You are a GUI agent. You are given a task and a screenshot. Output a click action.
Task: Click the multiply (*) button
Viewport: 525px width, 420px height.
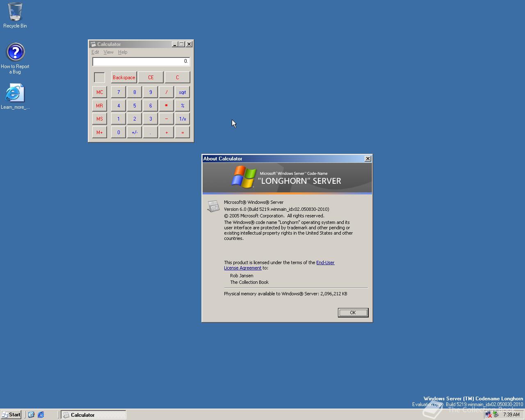pyautogui.click(x=167, y=105)
